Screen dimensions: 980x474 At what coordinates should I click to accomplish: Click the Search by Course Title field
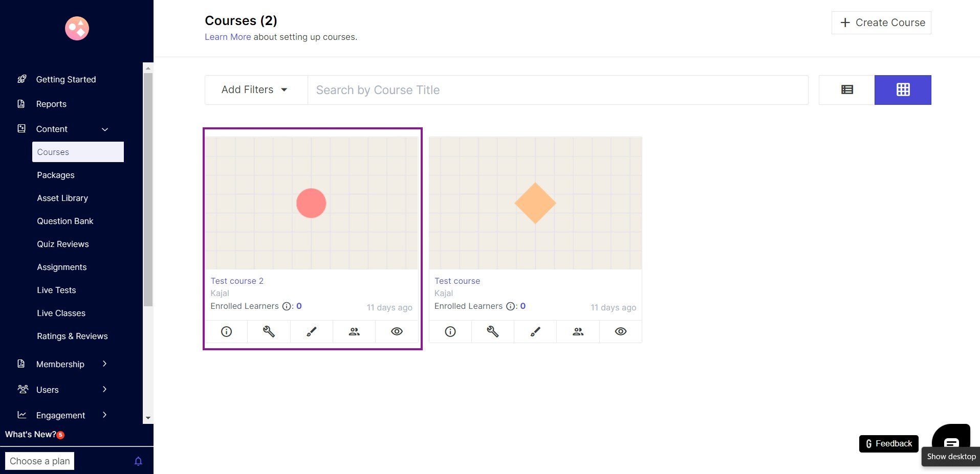pyautogui.click(x=558, y=90)
